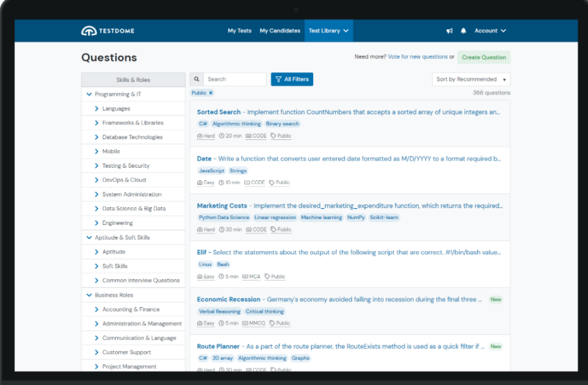Click the Machine learning tag
Viewport: 588px width, 385px height.
pyautogui.click(x=322, y=218)
